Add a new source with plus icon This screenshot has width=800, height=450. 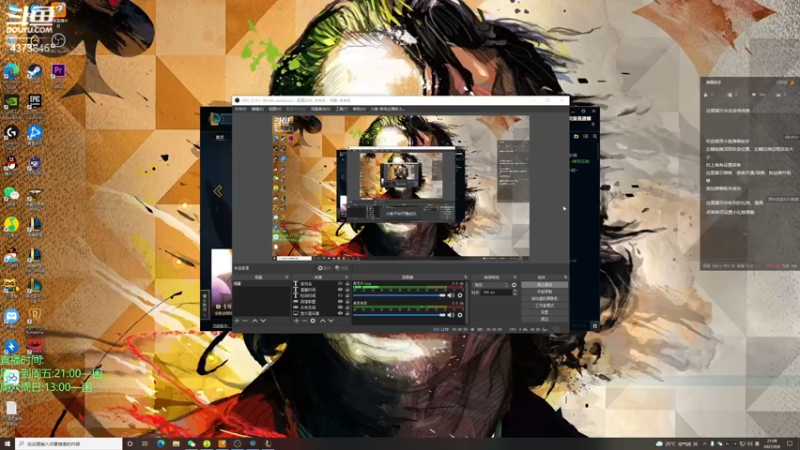pyautogui.click(x=296, y=321)
